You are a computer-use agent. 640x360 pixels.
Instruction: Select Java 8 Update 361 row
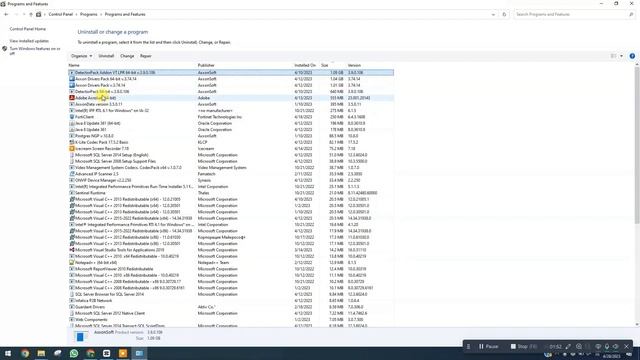(231, 130)
